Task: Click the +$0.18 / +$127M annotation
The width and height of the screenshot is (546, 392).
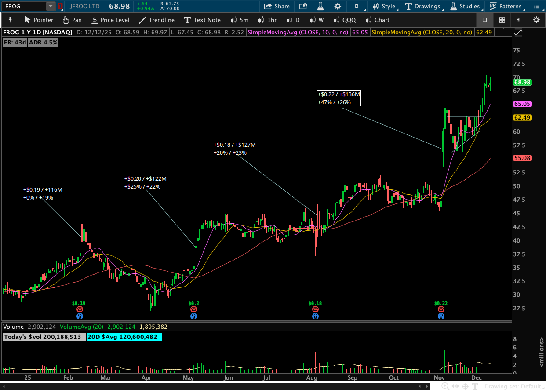Action: [x=235, y=149]
